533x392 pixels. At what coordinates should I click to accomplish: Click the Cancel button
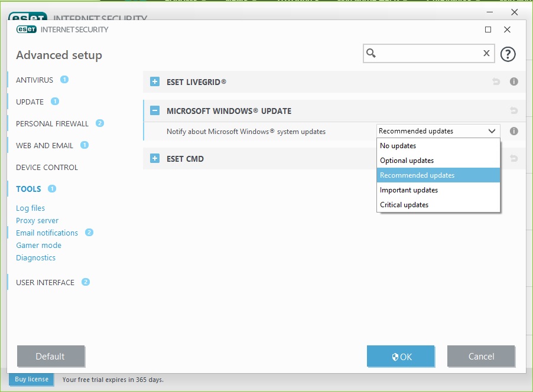(481, 356)
